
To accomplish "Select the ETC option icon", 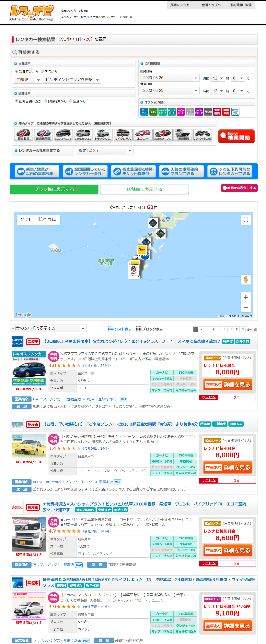I will (x=153, y=112).
